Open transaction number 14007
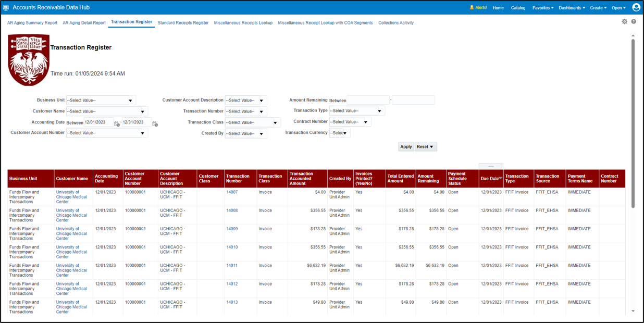 (x=231, y=192)
